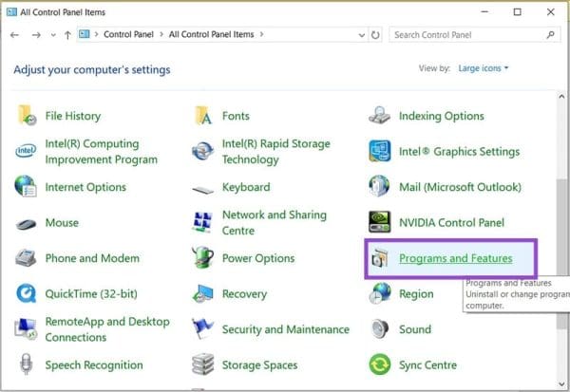
Task: Open the Keyboard text link
Action: pyautogui.click(x=246, y=187)
